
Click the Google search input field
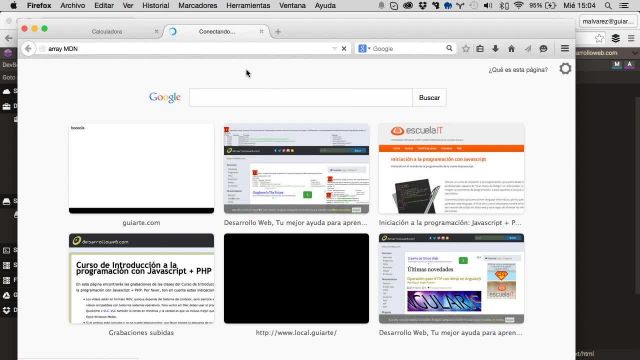pos(301,98)
